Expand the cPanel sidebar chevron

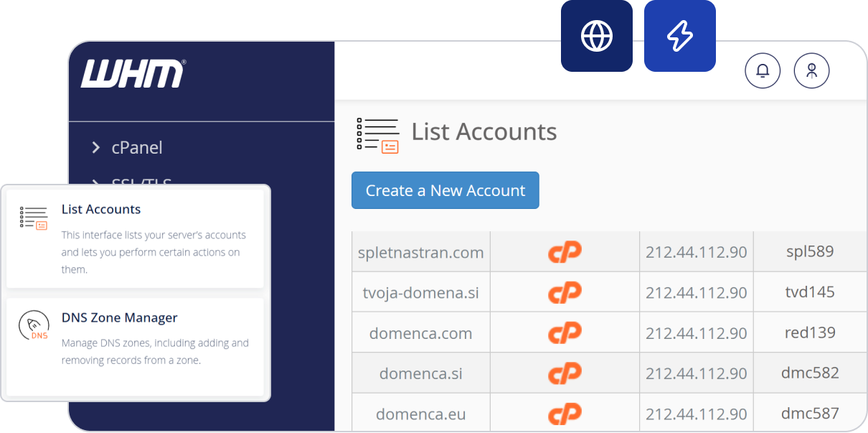pos(96,147)
